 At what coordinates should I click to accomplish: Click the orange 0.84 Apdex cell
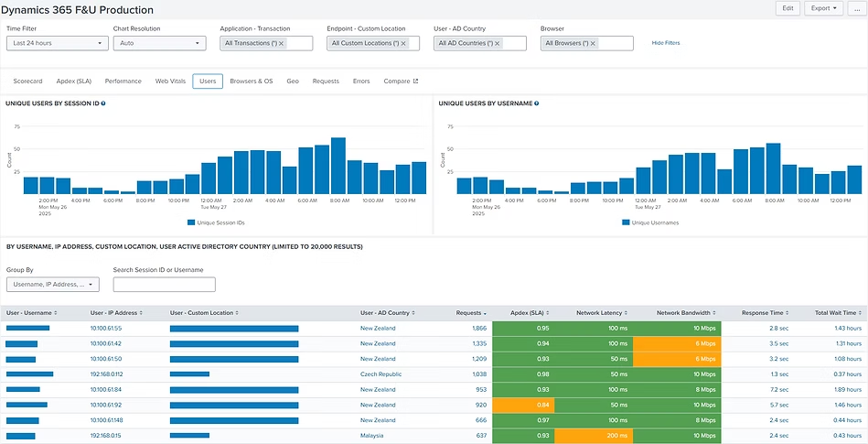[x=522, y=404]
